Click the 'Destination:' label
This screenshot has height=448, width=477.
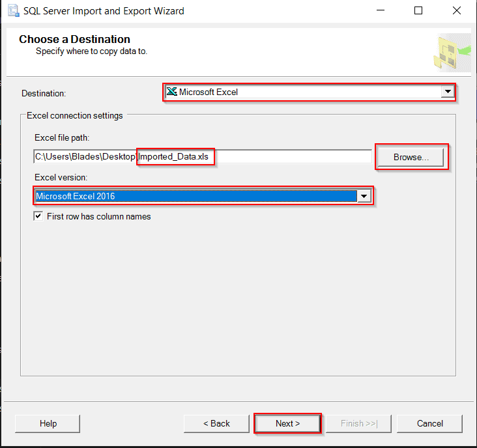coord(44,93)
